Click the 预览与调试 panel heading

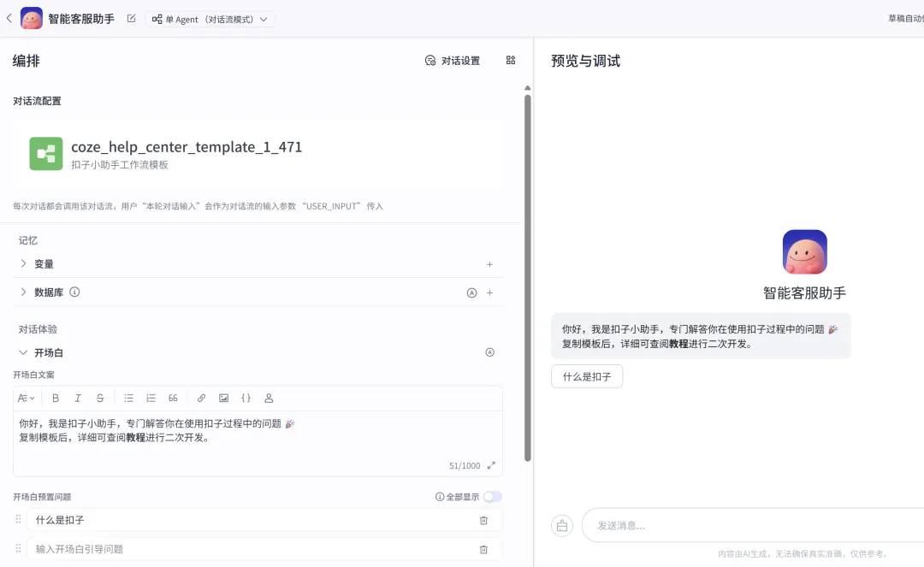click(x=586, y=61)
